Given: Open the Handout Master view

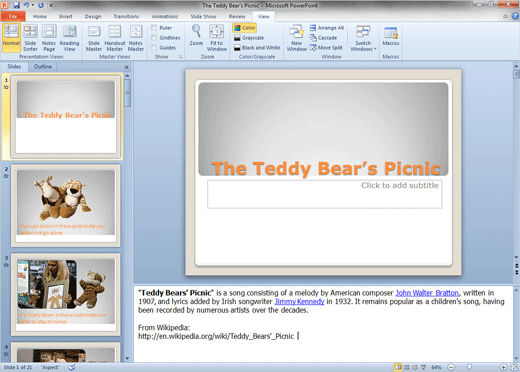Looking at the screenshot, I should point(115,37).
